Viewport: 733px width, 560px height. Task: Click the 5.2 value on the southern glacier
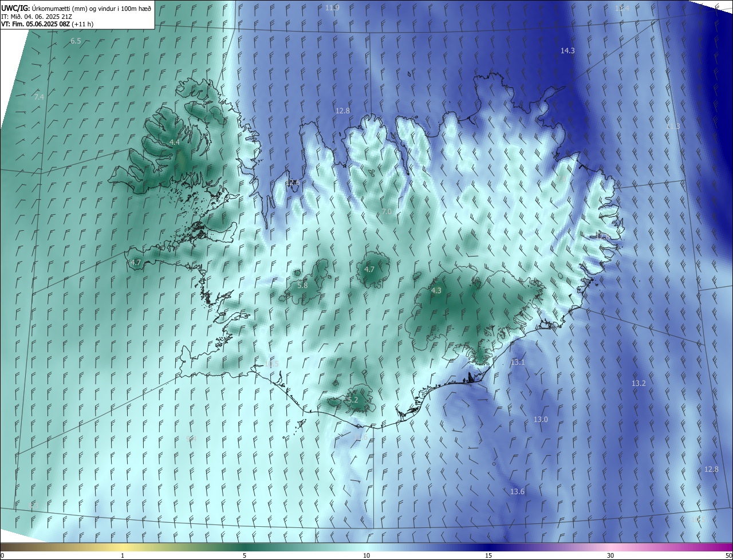pyautogui.click(x=352, y=400)
